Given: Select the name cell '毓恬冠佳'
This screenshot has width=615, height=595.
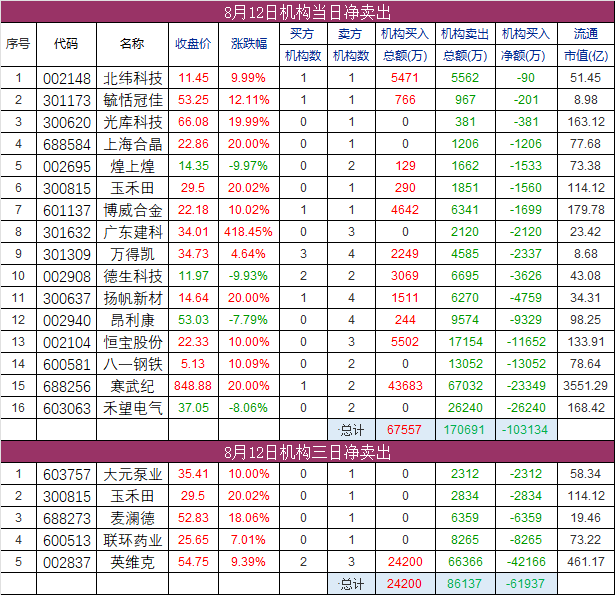Looking at the screenshot, I should (x=133, y=100).
